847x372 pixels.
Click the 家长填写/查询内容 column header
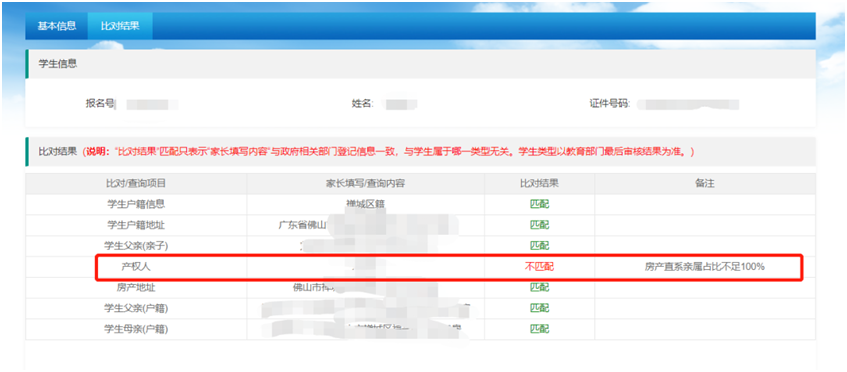365,184
